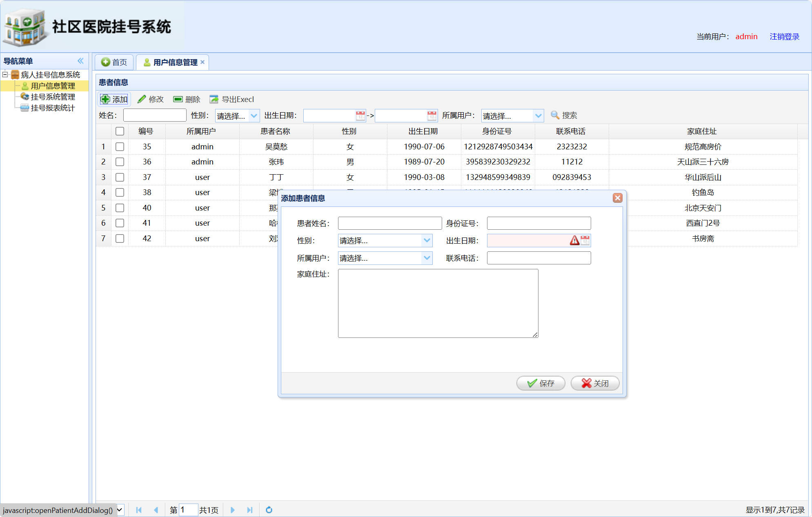Switch to the 首页 tab
812x517 pixels.
tap(114, 62)
